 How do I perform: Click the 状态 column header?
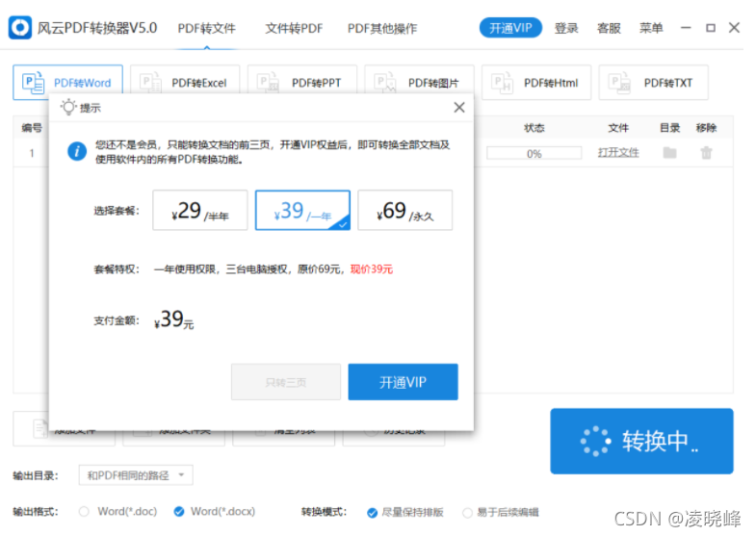tap(534, 128)
